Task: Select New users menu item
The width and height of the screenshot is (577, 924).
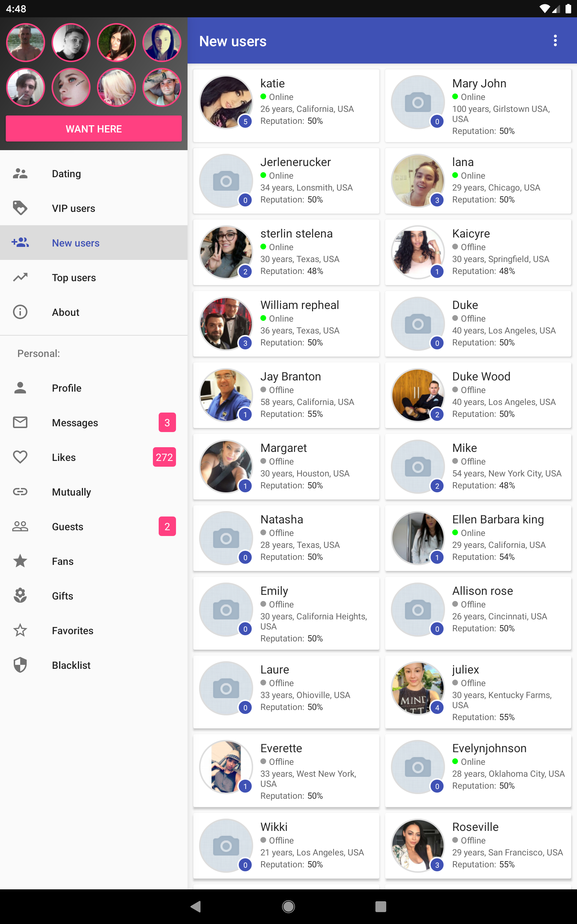Action: coord(76,243)
